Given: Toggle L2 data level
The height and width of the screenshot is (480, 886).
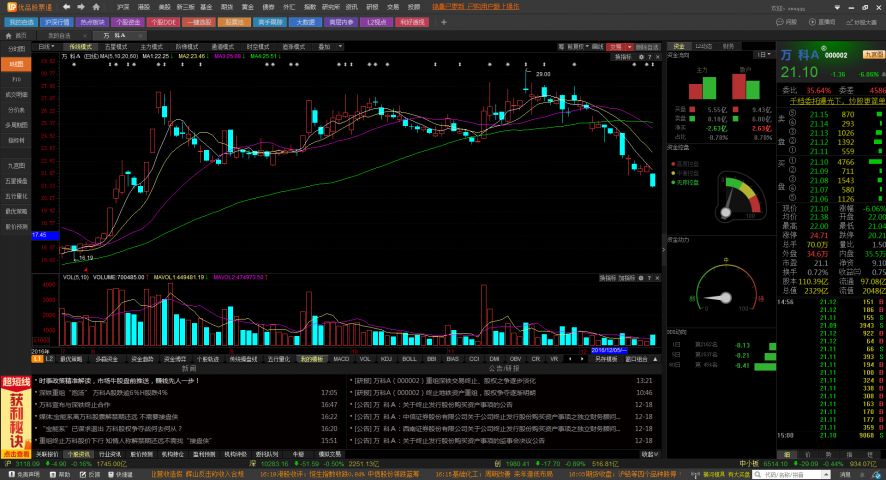Looking at the screenshot, I should [49, 359].
